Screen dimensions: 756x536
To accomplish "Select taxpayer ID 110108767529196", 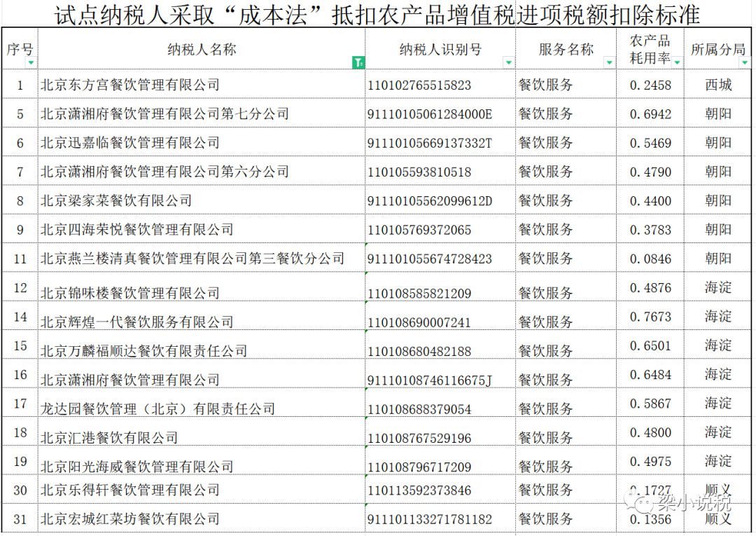I will click(x=440, y=432).
